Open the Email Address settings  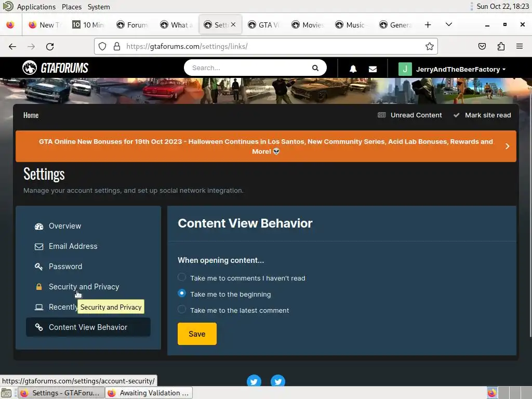click(x=73, y=246)
